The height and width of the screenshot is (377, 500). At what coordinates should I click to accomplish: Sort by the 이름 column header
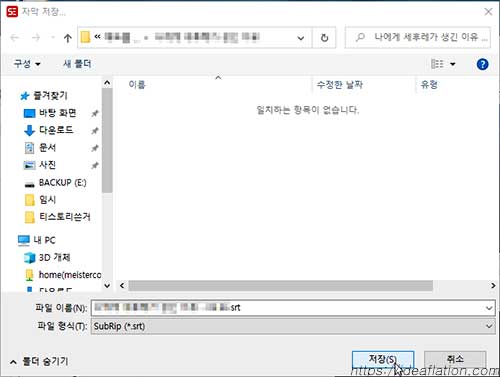pos(137,84)
